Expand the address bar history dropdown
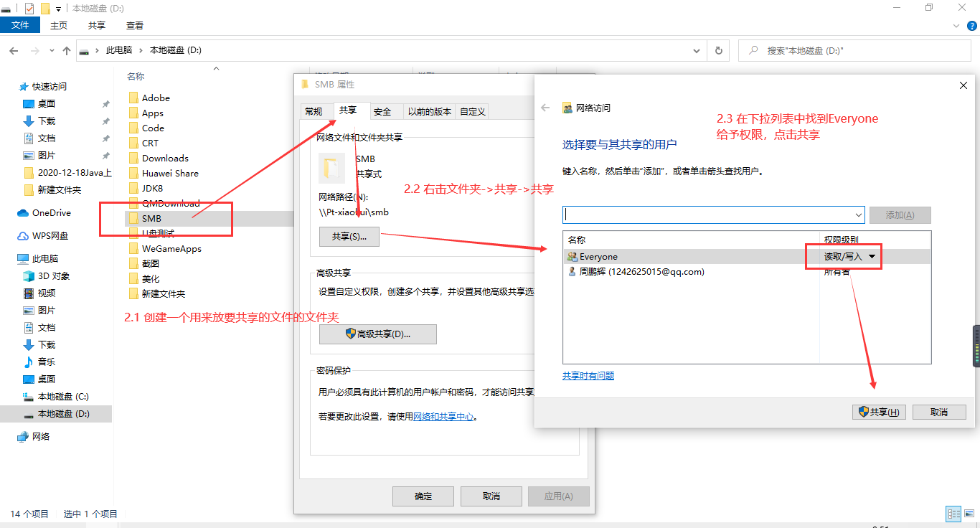Screen dimensions: 980x528 point(696,51)
